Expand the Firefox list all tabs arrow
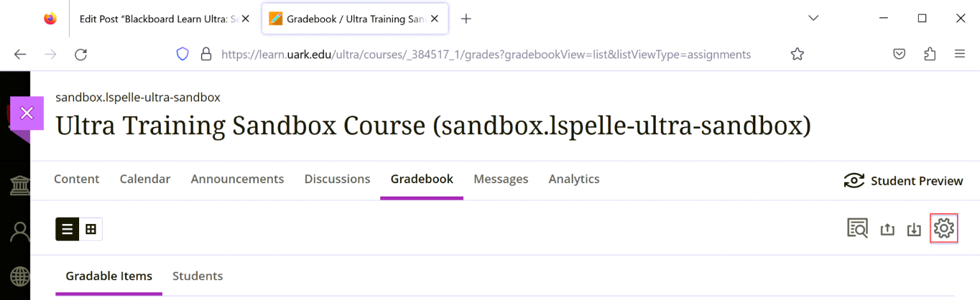 pyautogui.click(x=813, y=19)
